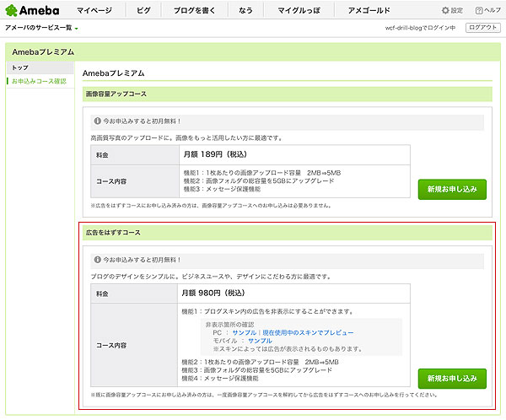Click 新規お申し込み for 広告をはずすコース
506x420 pixels.
pos(452,379)
